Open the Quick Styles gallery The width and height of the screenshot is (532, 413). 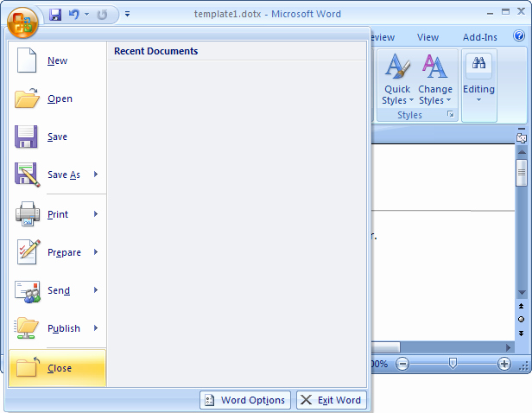(397, 79)
